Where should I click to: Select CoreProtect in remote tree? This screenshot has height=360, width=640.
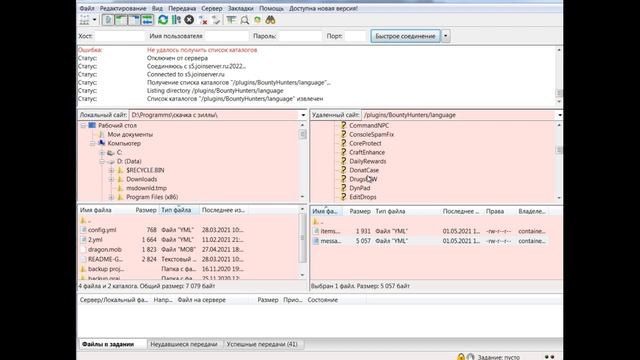click(x=365, y=143)
